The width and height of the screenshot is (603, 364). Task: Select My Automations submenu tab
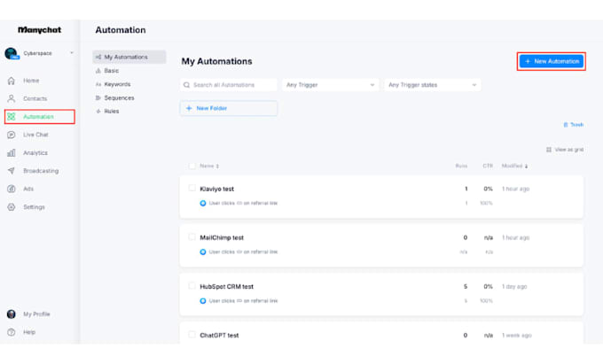pyautogui.click(x=129, y=57)
